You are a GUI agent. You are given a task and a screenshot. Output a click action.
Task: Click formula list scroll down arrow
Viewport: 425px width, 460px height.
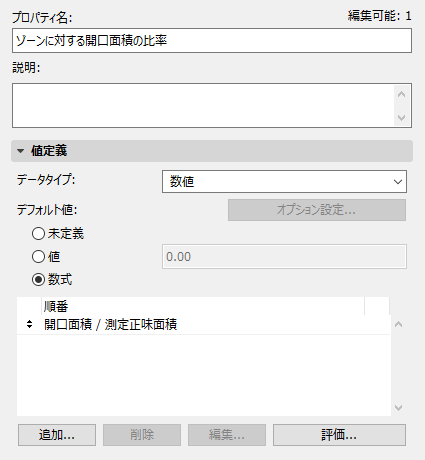pyautogui.click(x=399, y=408)
